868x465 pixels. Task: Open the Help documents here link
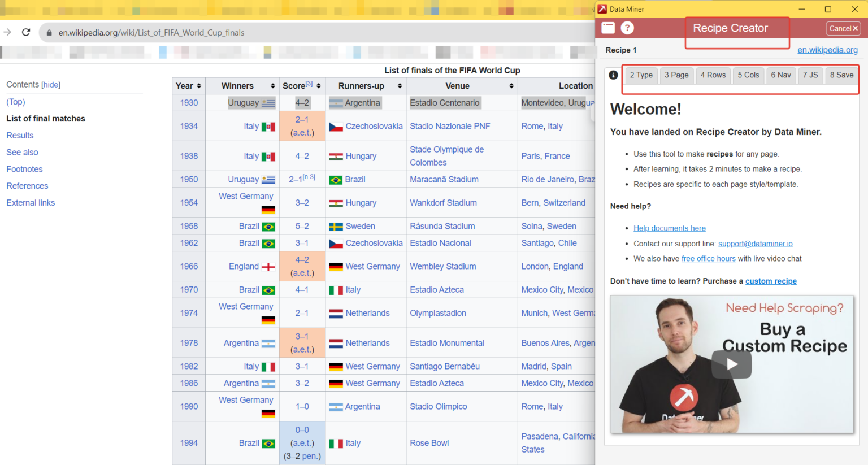point(669,228)
